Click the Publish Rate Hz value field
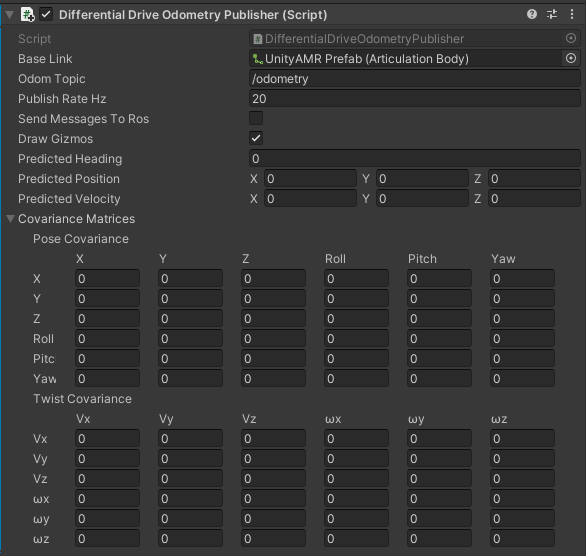 tap(415, 99)
